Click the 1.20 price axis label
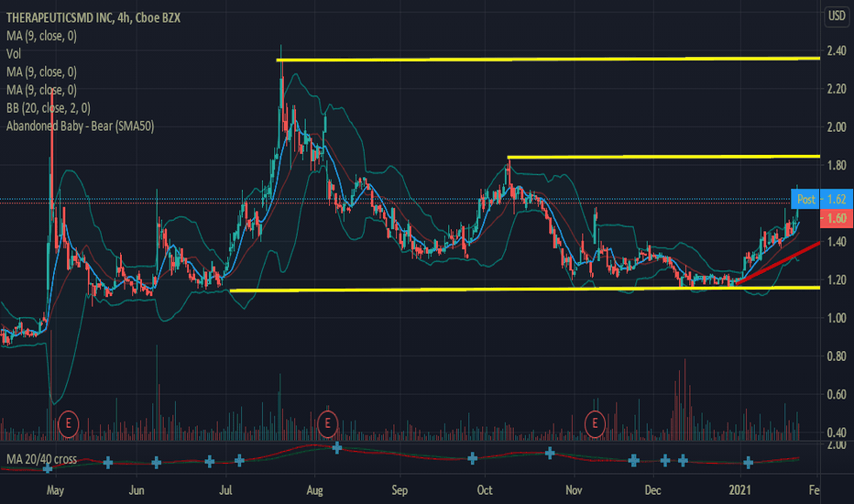 point(837,279)
